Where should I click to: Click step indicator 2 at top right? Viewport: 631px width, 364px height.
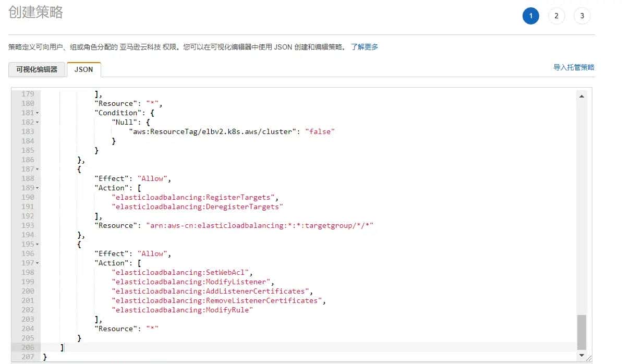[x=556, y=16]
